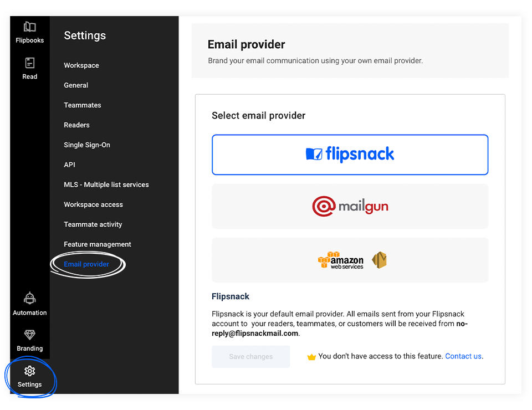Switch to the Readers settings
The width and height of the screenshot is (532, 410).
76,125
